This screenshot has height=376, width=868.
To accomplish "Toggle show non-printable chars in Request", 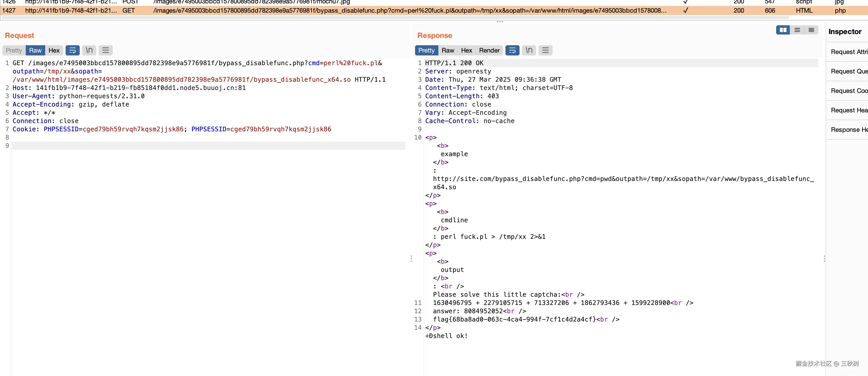I will (89, 50).
